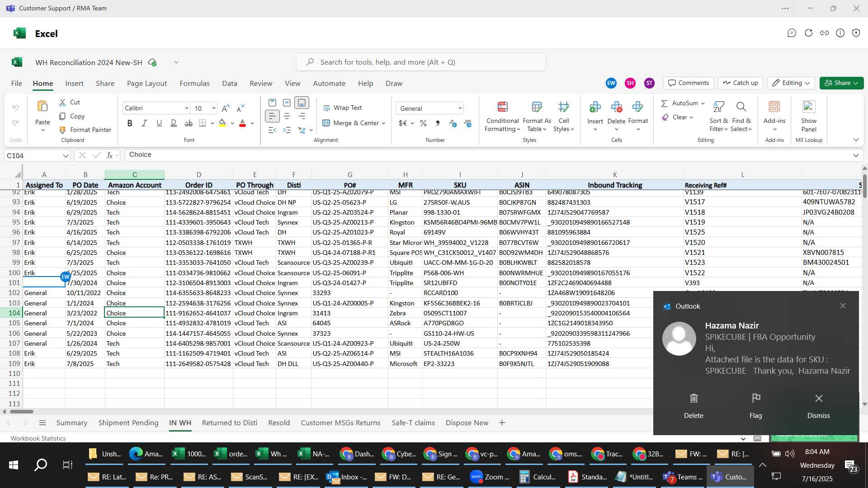
Task: Toggle bold formatting
Action: [130, 123]
